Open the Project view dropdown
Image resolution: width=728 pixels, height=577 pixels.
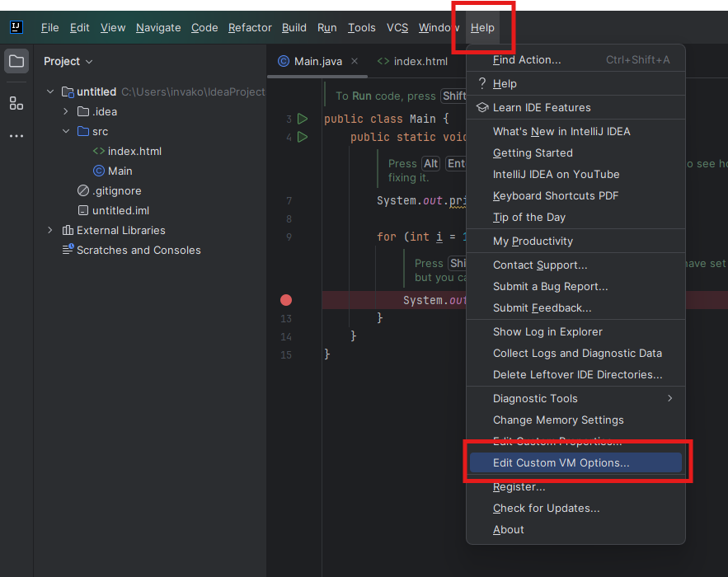click(x=68, y=61)
